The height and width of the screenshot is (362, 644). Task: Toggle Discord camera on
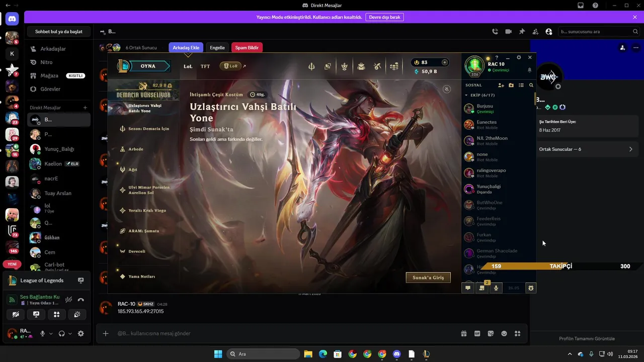coord(16,314)
